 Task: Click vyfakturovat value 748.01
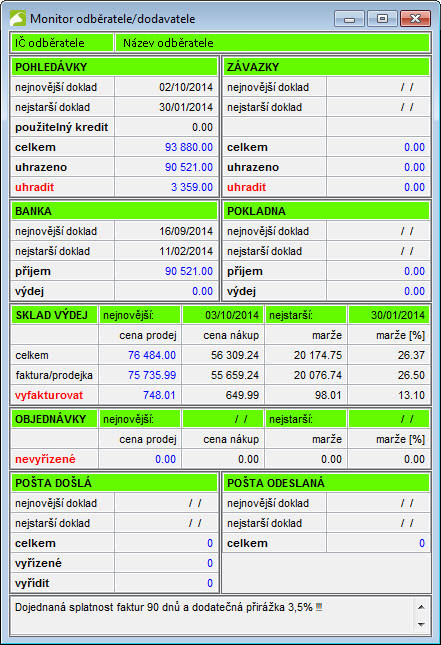click(159, 395)
